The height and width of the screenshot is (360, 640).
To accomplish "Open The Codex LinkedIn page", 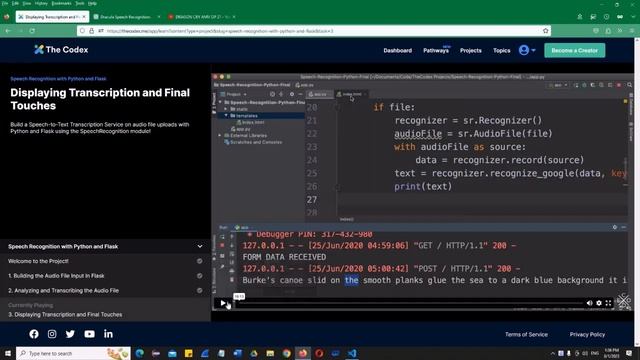I will click(108, 334).
